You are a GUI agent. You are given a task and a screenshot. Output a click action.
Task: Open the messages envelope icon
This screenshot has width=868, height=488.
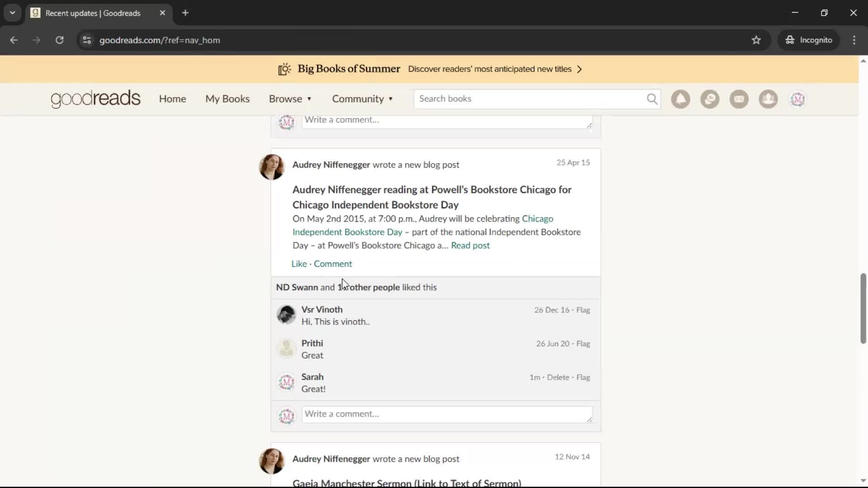point(739,99)
